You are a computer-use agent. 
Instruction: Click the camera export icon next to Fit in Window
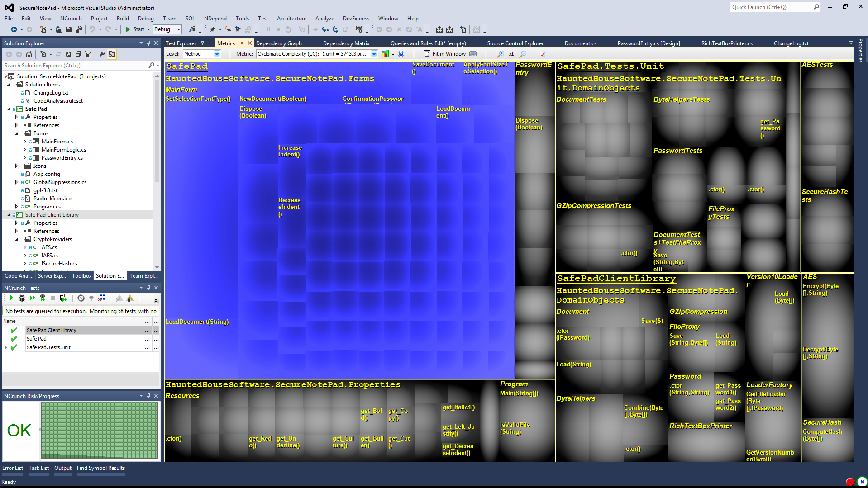[473, 54]
